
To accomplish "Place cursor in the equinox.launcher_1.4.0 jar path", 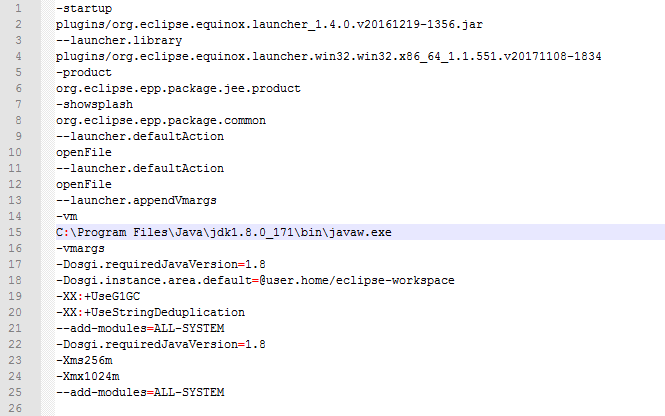I will tap(269, 25).
